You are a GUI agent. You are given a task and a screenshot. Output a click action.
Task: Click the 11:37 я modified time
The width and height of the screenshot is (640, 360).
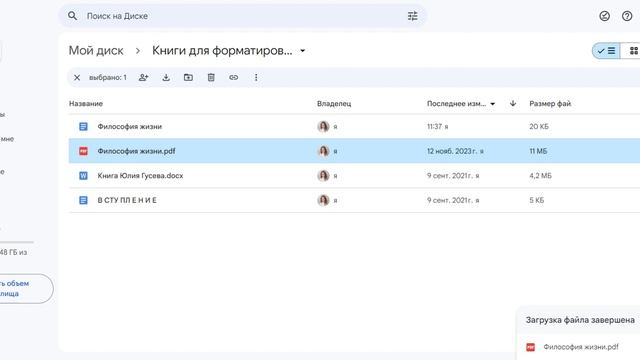438,127
